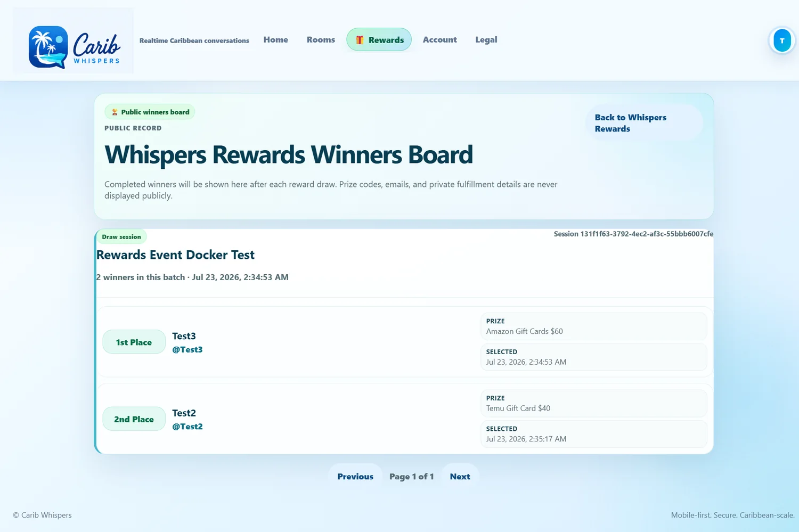The height and width of the screenshot is (532, 799).
Task: Click the 'Whispers Rewards Winners Board' heading
Action: pos(289,155)
